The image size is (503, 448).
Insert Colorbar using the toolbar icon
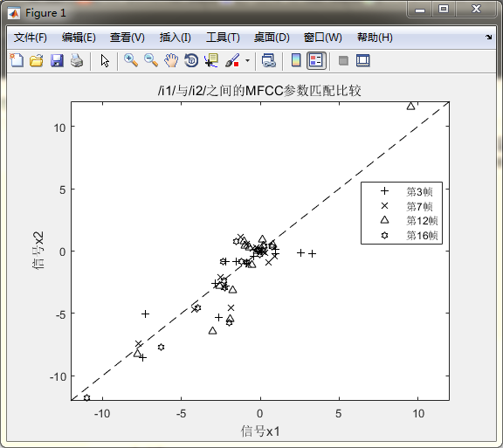tap(296, 60)
